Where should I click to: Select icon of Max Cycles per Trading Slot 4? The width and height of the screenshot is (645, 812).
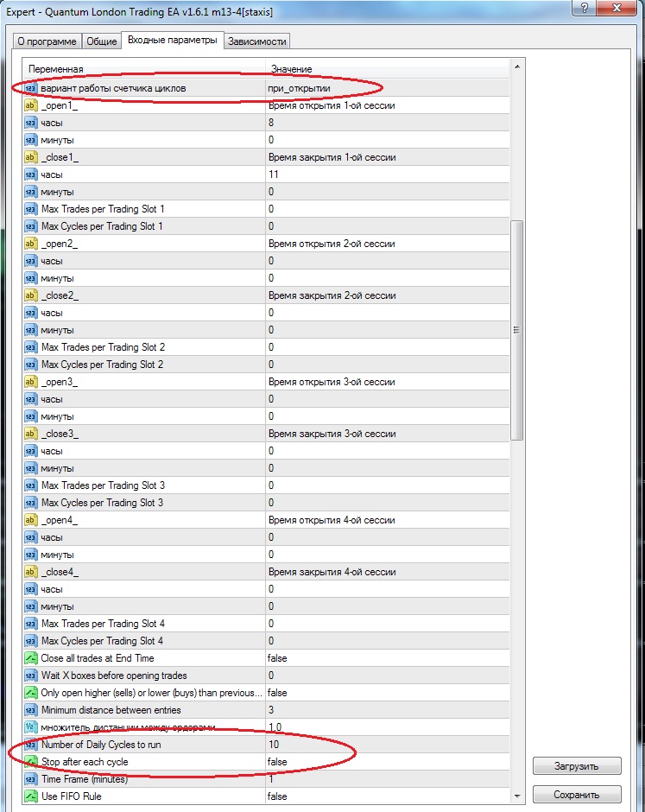pos(31,641)
